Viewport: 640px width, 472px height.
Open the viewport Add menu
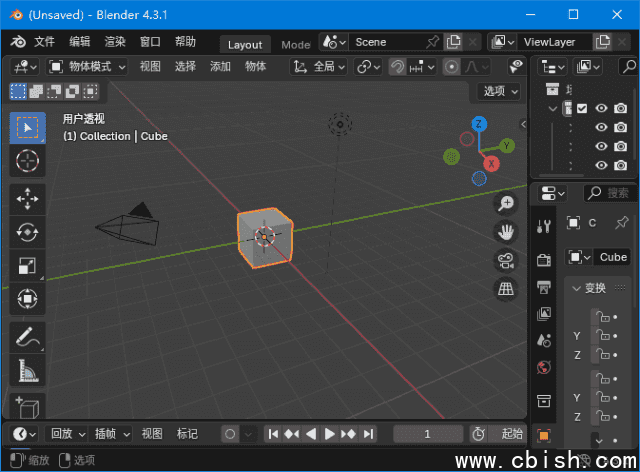(220, 67)
